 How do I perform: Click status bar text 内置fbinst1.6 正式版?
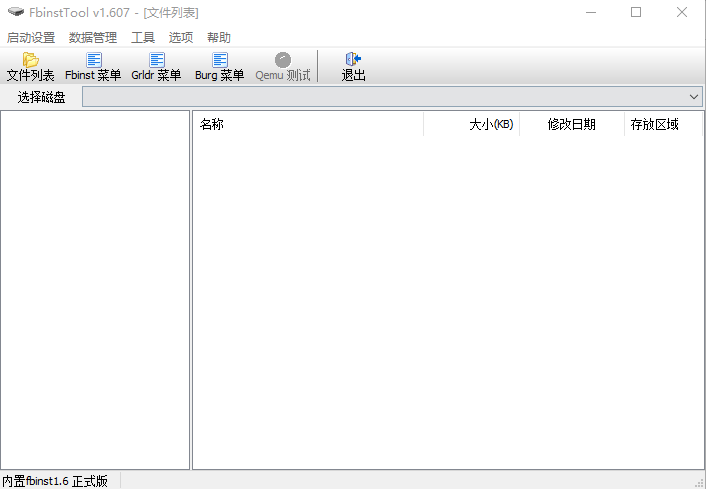[54, 481]
